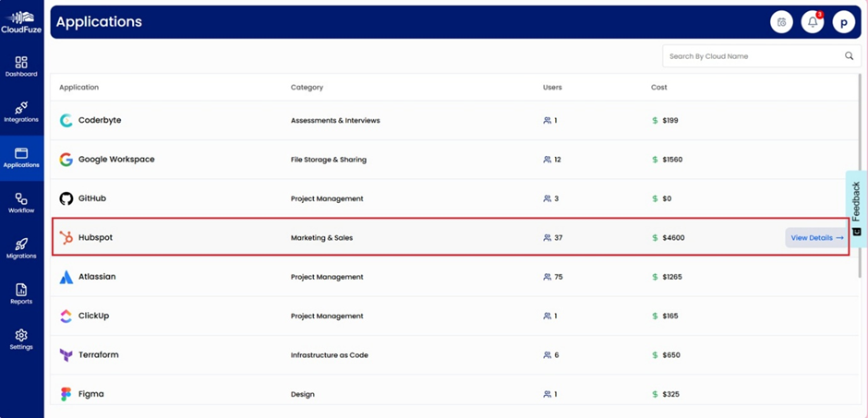Click the $4600 cost value
Viewport: 868px width, 418px height.
point(674,238)
